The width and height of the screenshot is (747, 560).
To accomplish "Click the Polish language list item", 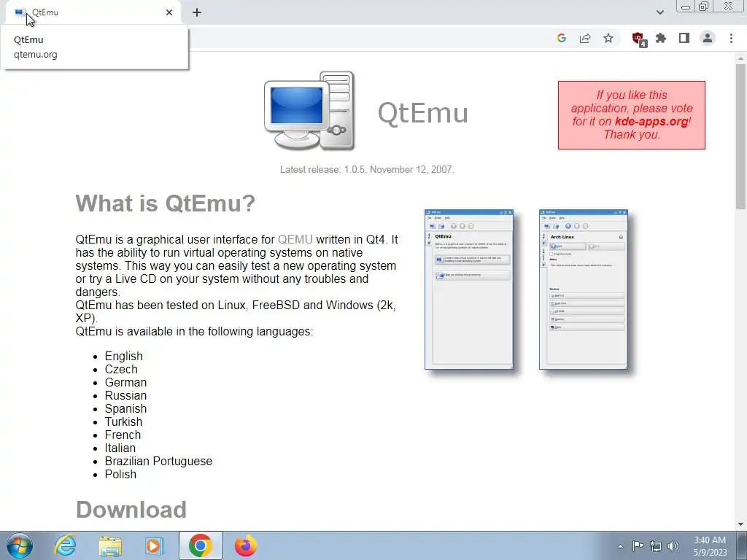I will (x=120, y=474).
